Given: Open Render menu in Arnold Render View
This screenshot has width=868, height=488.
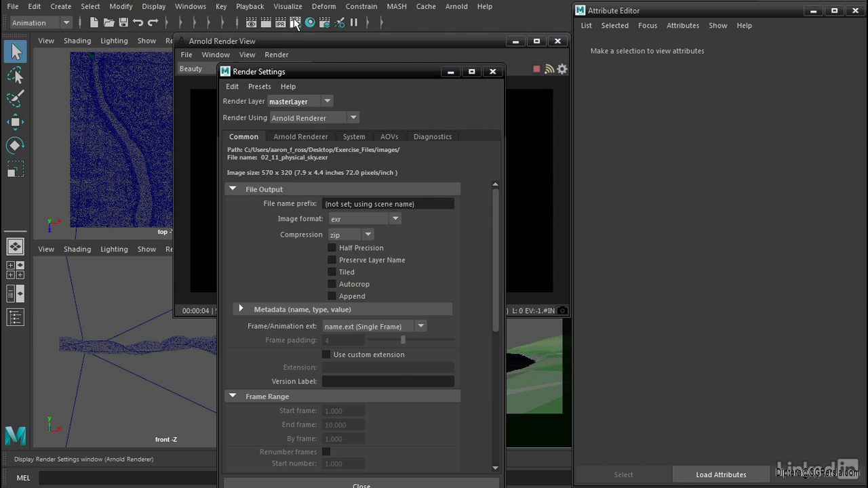Looking at the screenshot, I should tap(276, 54).
